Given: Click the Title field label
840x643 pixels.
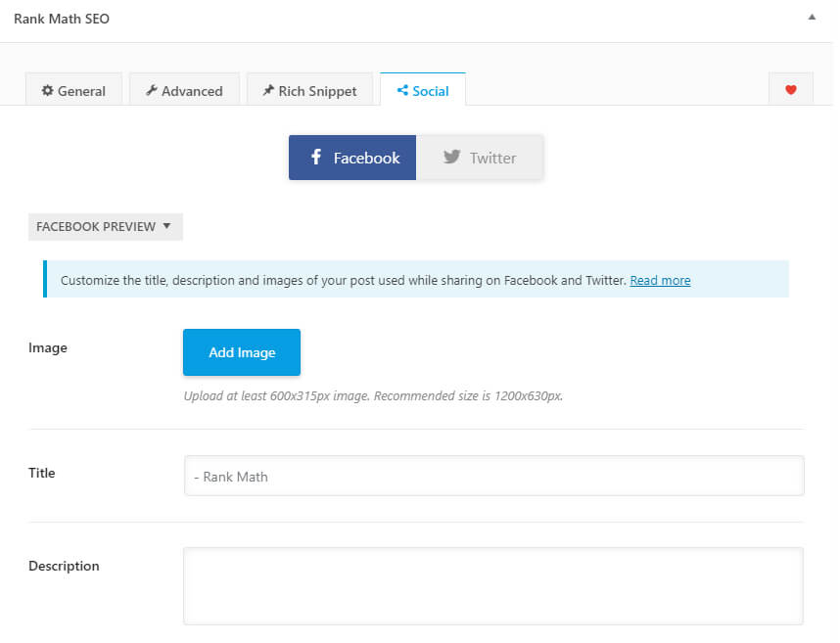Looking at the screenshot, I should click(42, 473).
